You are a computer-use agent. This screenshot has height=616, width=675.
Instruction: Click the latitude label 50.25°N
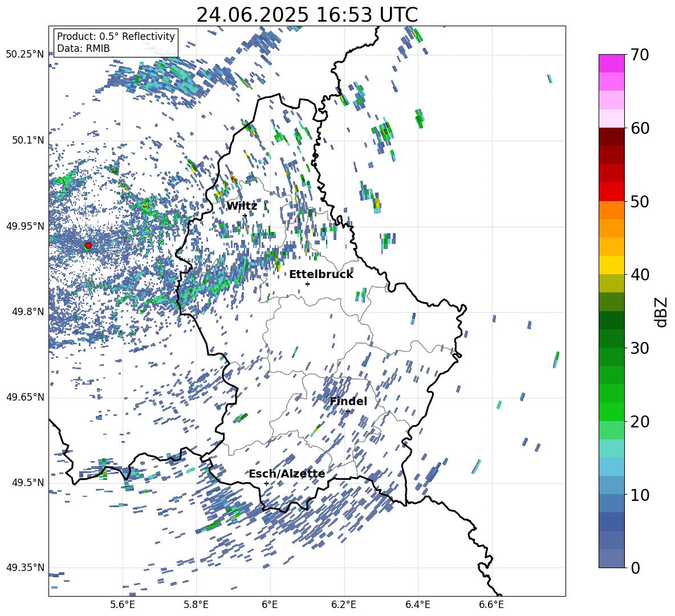pos(25,55)
